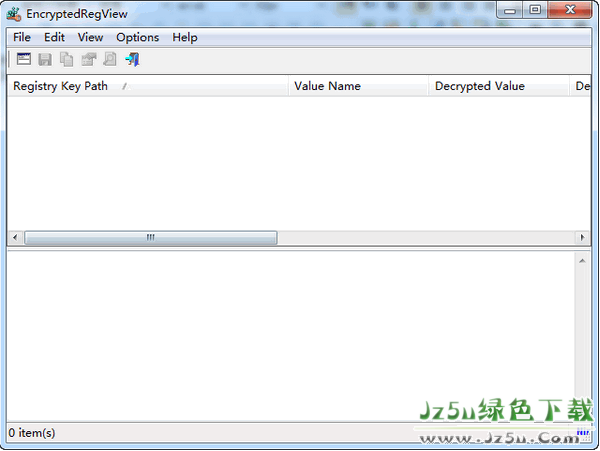Minimize the EncryptedRegView window
This screenshot has height=451, width=600.
510,10
